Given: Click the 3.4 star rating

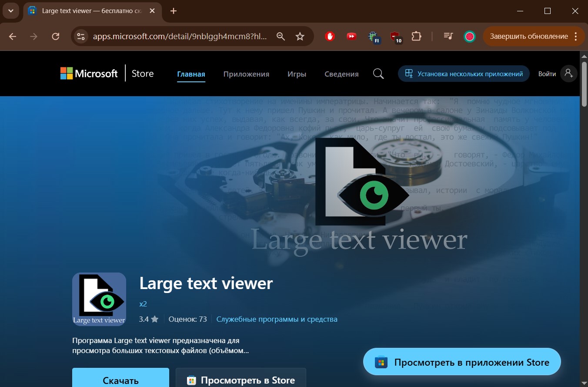Looking at the screenshot, I should point(149,319).
